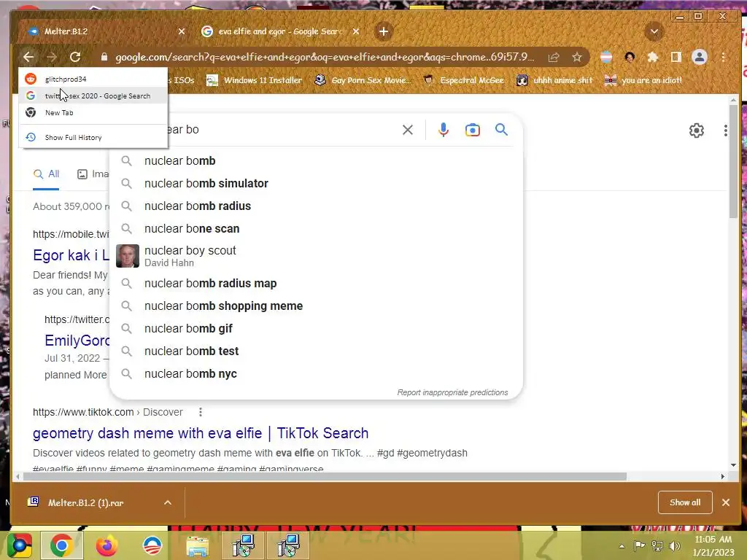Pick the nuclear bomb radius map suggestion
Viewport: 747px width, 560px height.
tap(317, 284)
